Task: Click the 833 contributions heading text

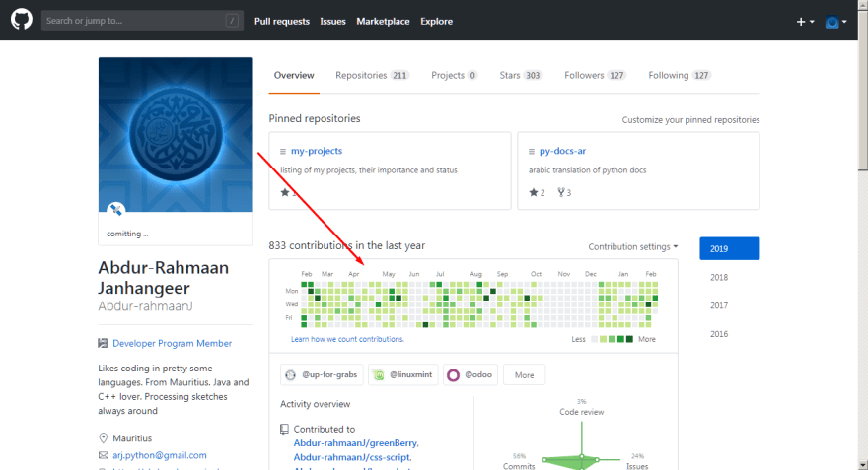Action: tap(347, 245)
